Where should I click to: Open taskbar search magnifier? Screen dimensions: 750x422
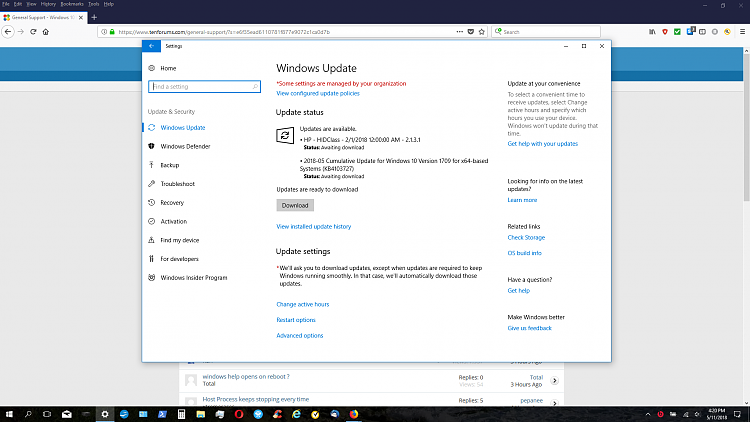click(x=28, y=414)
